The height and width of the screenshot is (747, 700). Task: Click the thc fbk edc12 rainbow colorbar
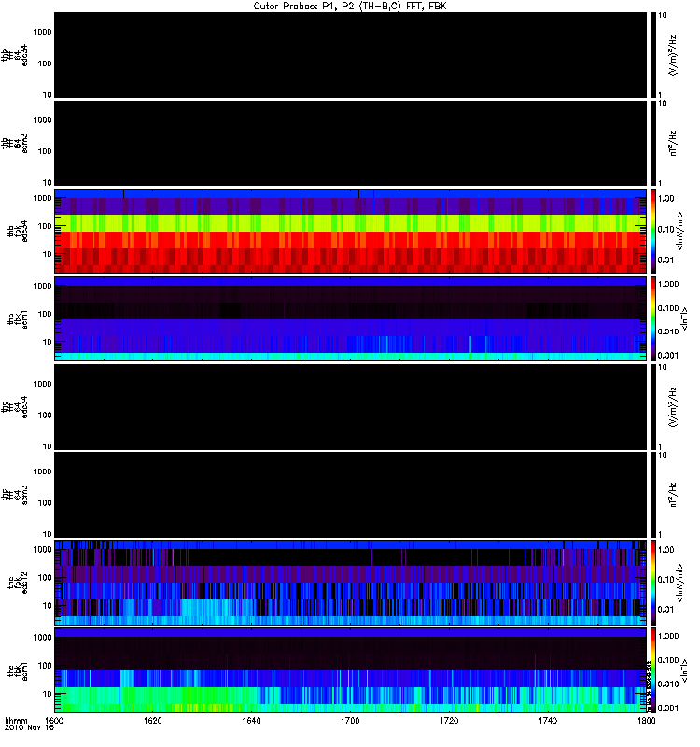[x=652, y=583]
